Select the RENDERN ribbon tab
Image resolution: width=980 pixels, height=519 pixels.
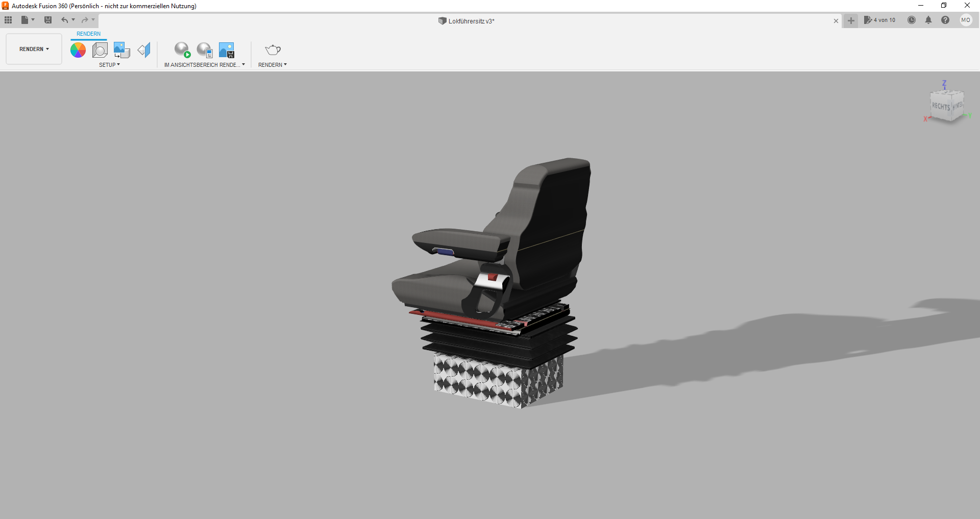89,34
